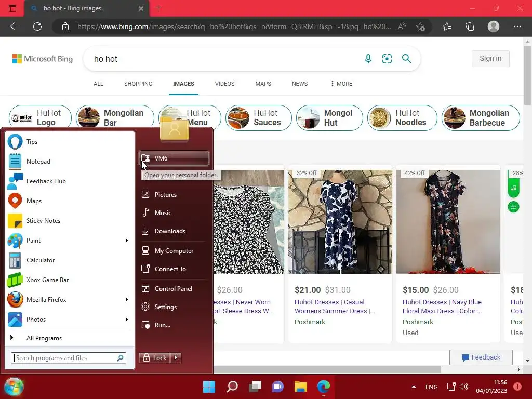Open Edge settings and more menu

[x=517, y=26]
